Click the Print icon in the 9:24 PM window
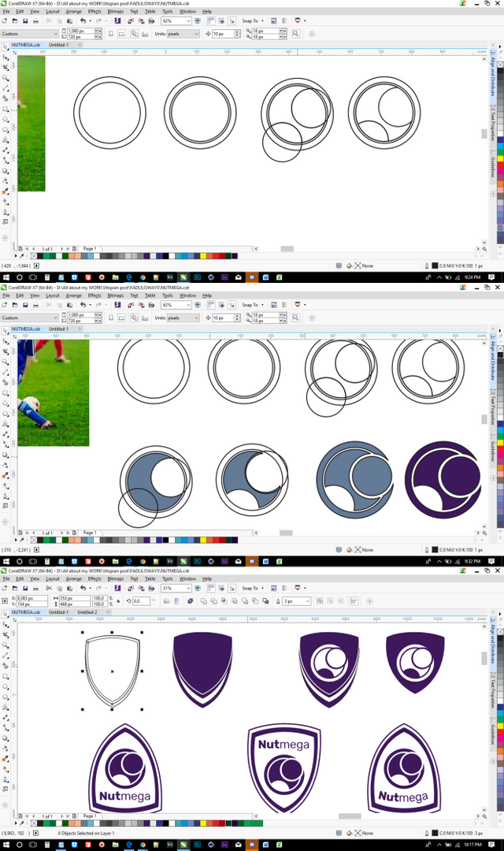504x851 pixels. click(35, 20)
